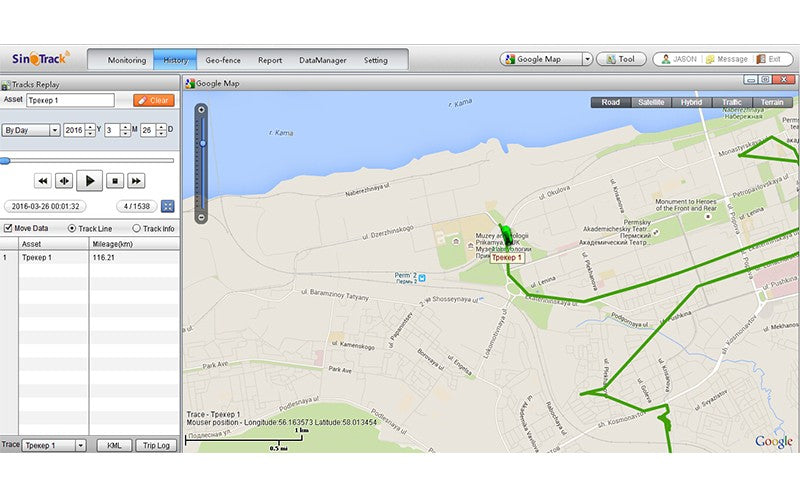Image resolution: width=800 pixels, height=500 pixels.
Task: Click the Asset name input field
Action: click(70, 101)
